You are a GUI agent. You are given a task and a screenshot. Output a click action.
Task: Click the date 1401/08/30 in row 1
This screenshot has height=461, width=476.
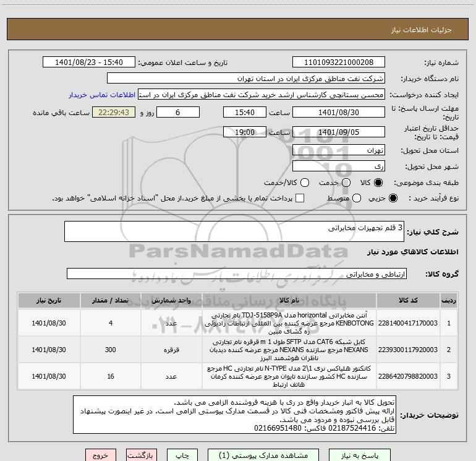pyautogui.click(x=49, y=323)
